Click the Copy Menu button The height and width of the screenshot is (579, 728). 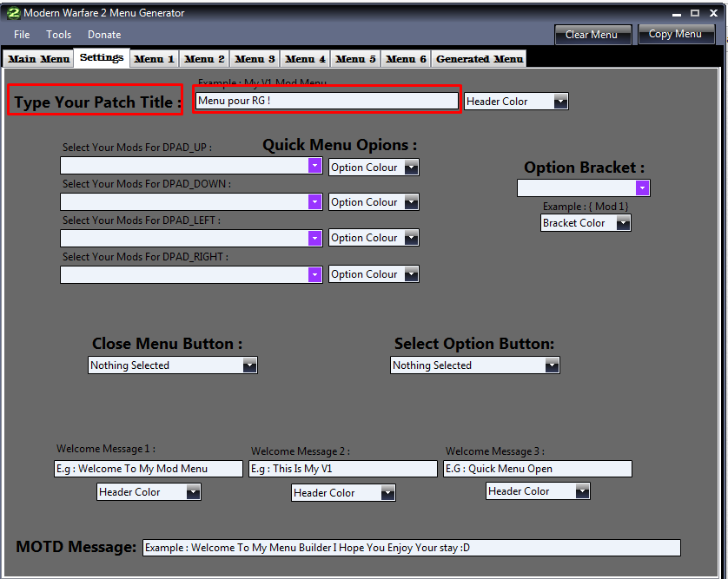676,35
